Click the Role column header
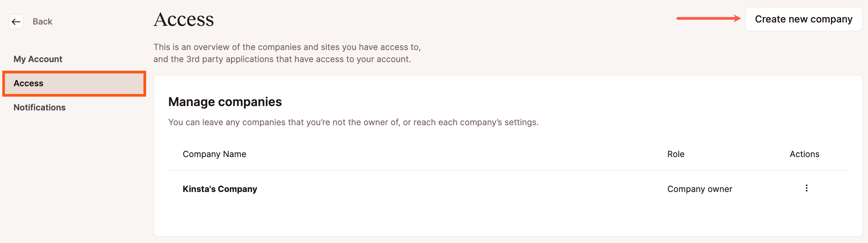Screen dimensions: 868x243 tap(676, 154)
